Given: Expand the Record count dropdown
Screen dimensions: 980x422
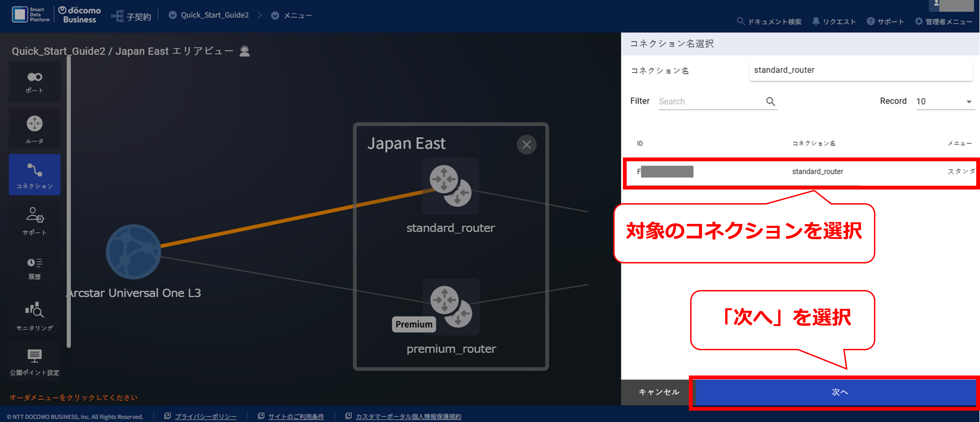Looking at the screenshot, I should click(944, 102).
